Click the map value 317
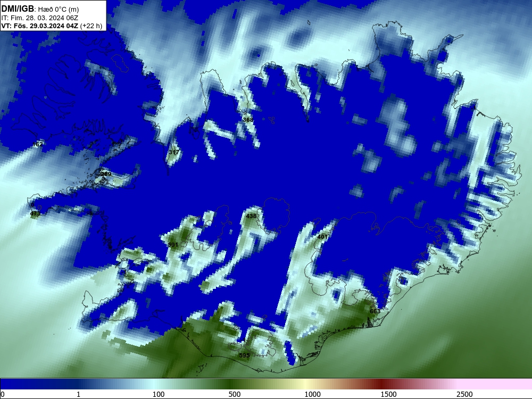The image size is (532, 399). pyautogui.click(x=174, y=152)
